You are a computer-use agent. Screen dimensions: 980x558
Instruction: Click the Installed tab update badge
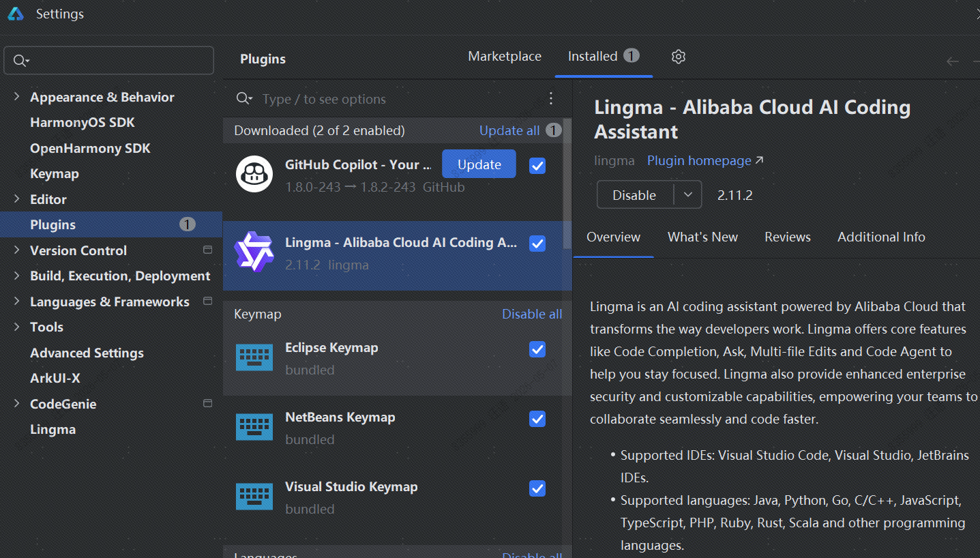point(632,56)
